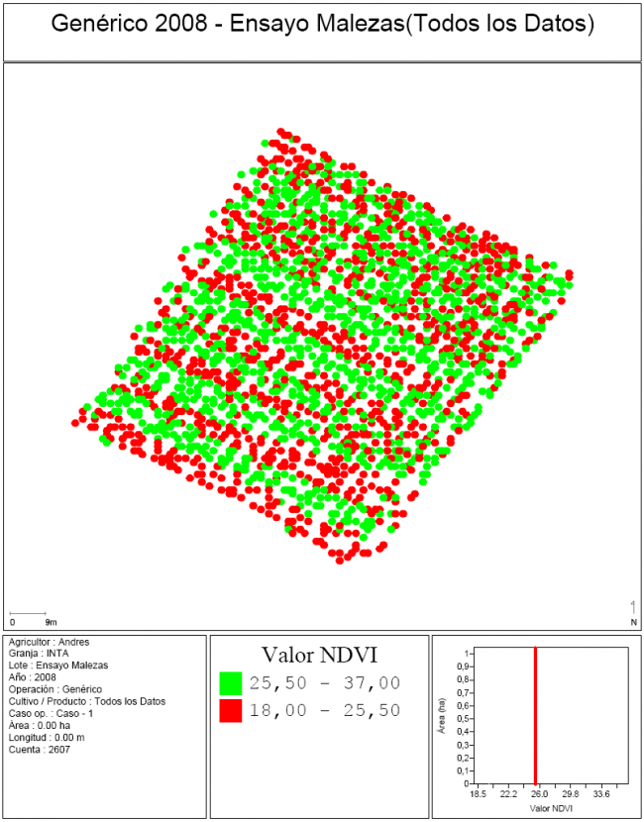Screen dimensions: 644x822
Task: Click the 9m scale bar on the map
Action: pyautogui.click(x=30, y=616)
